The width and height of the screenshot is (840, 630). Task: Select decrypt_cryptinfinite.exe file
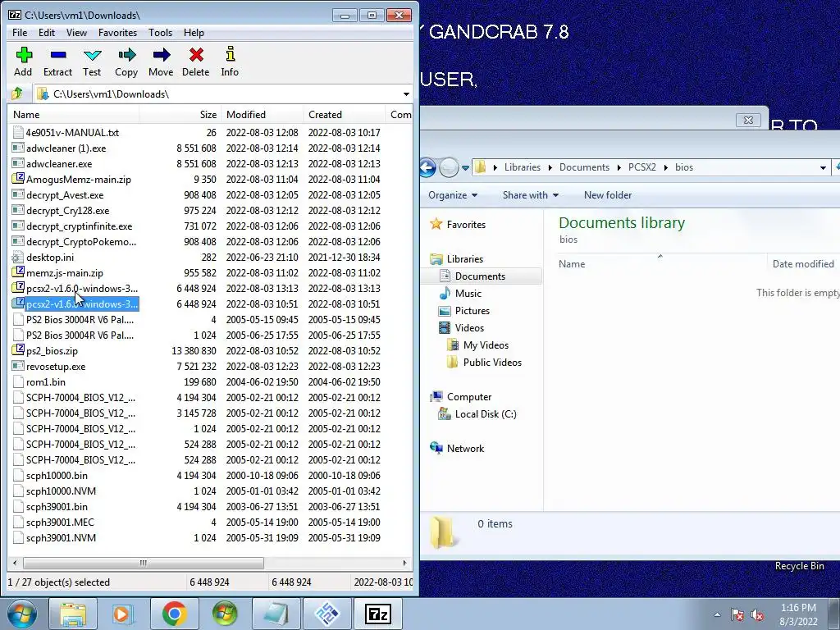tap(80, 226)
